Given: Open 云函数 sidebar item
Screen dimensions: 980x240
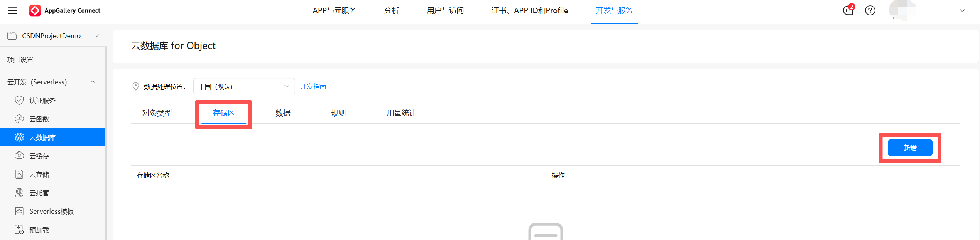Looking at the screenshot, I should click(52, 119).
